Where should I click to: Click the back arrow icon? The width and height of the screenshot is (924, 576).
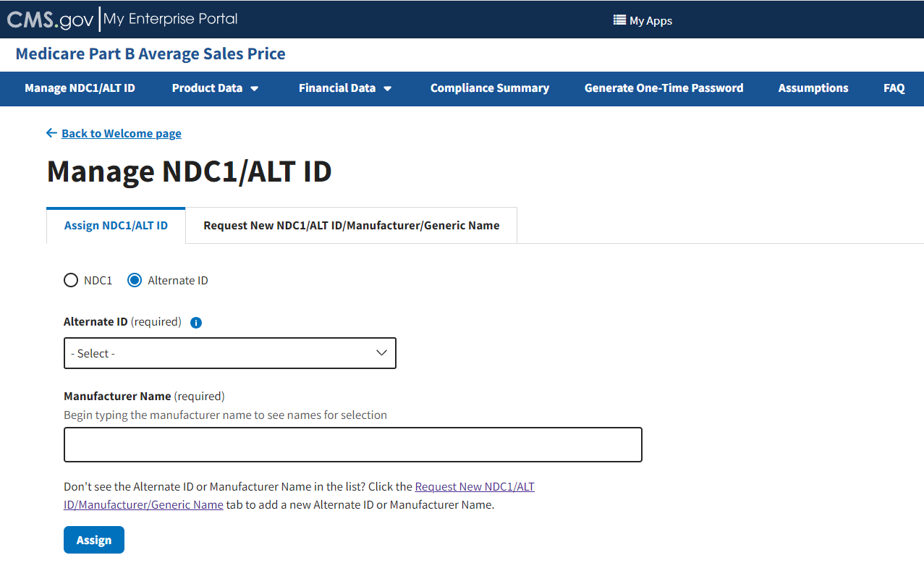click(x=51, y=133)
